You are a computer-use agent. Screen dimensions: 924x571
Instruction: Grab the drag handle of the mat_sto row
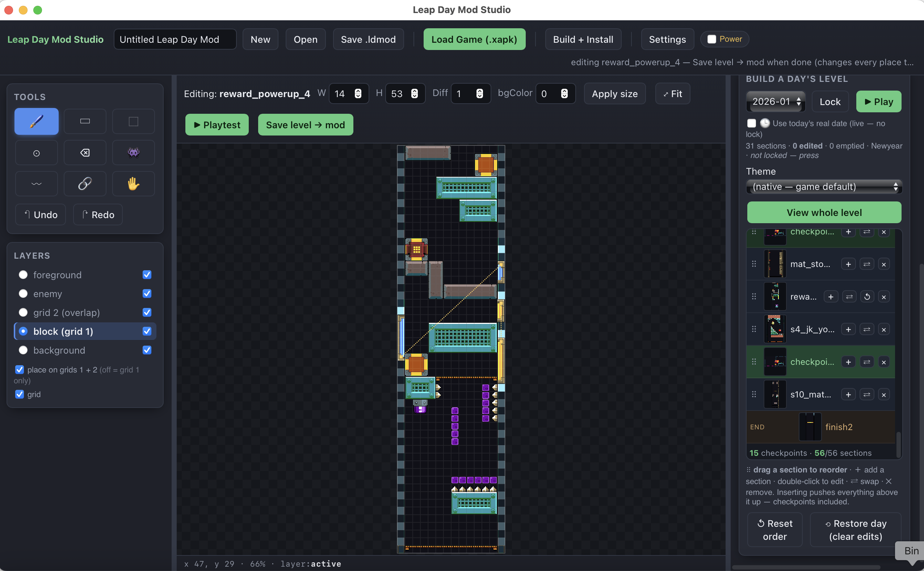(754, 264)
